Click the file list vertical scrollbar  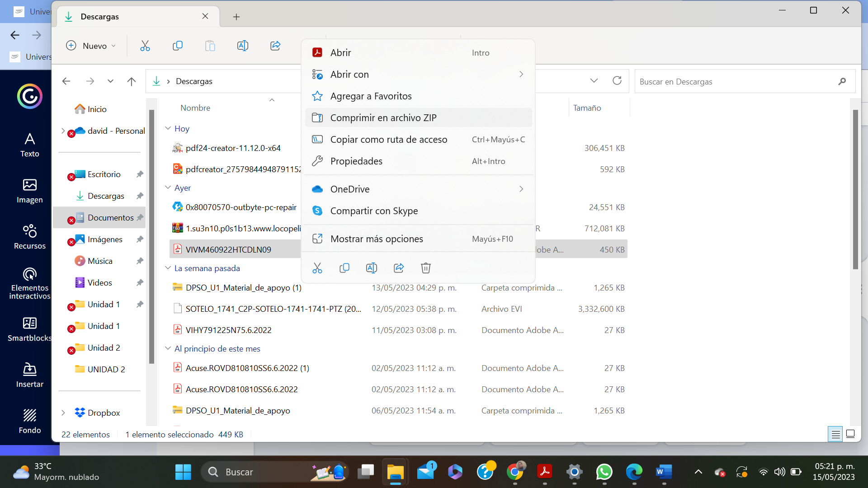(x=855, y=190)
